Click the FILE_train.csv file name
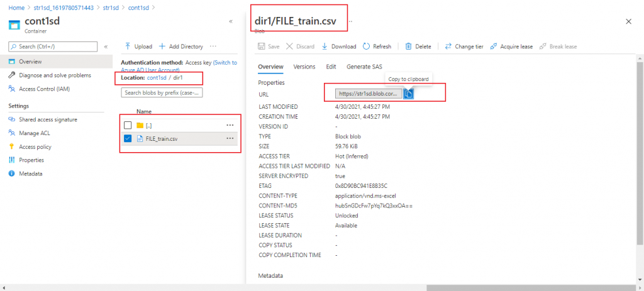The width and height of the screenshot is (644, 291). coord(162,139)
